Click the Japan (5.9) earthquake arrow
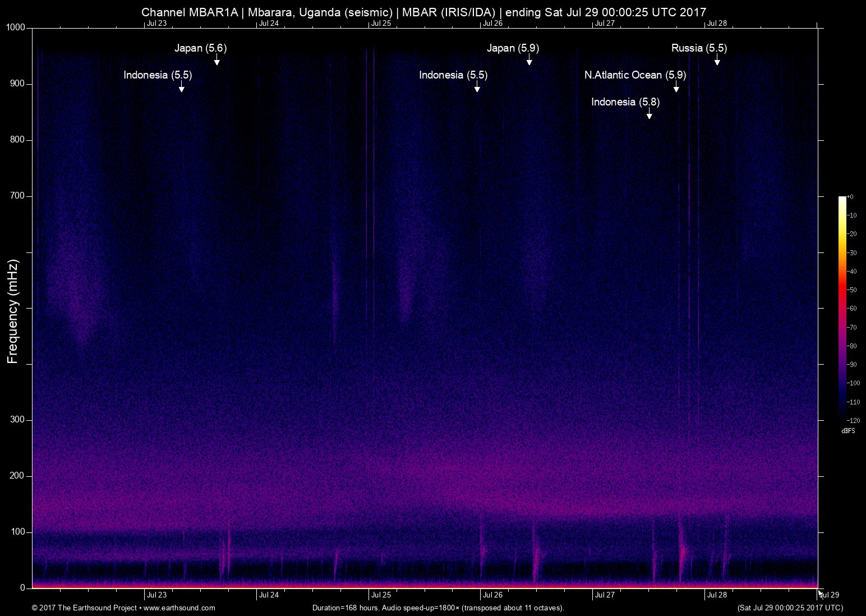 coord(528,61)
